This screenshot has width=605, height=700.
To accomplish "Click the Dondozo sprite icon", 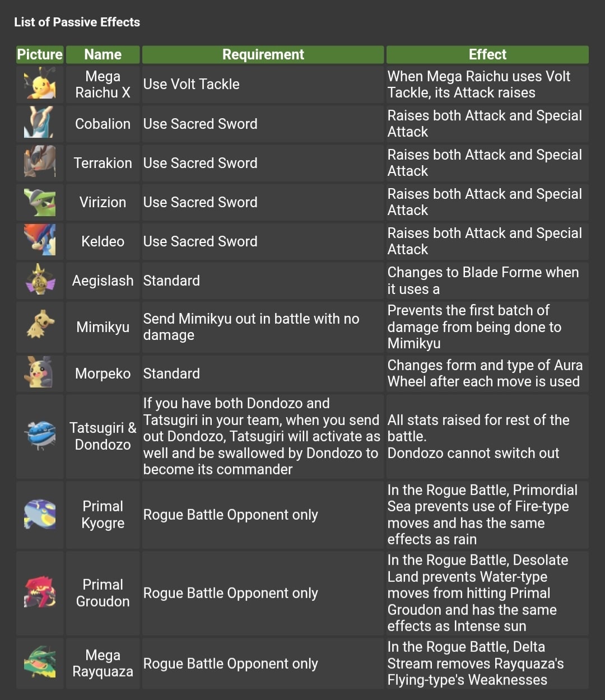I will tap(40, 436).
